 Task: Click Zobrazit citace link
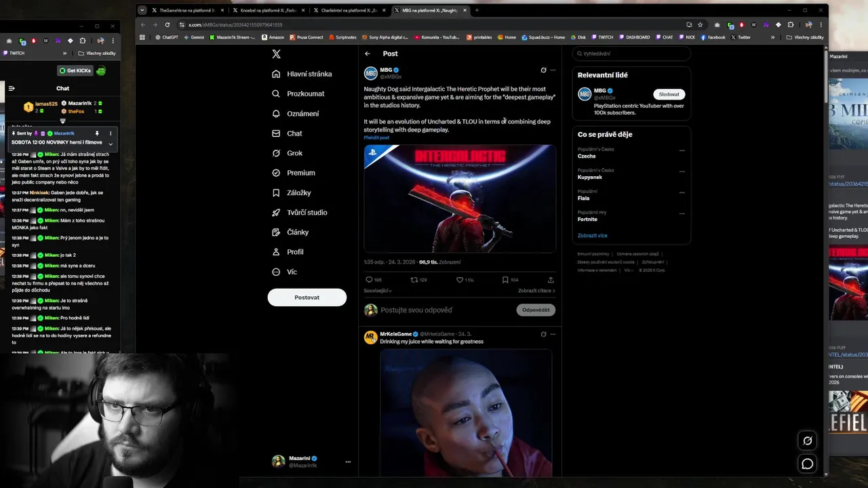pyautogui.click(x=536, y=291)
